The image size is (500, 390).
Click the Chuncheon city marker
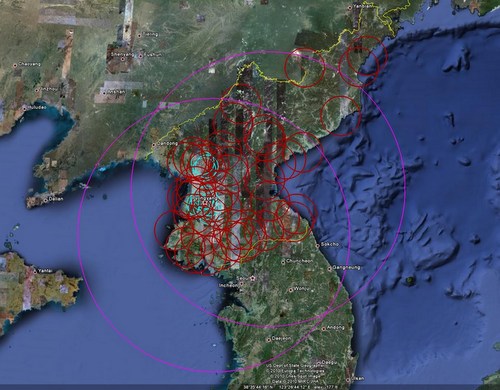click(283, 262)
